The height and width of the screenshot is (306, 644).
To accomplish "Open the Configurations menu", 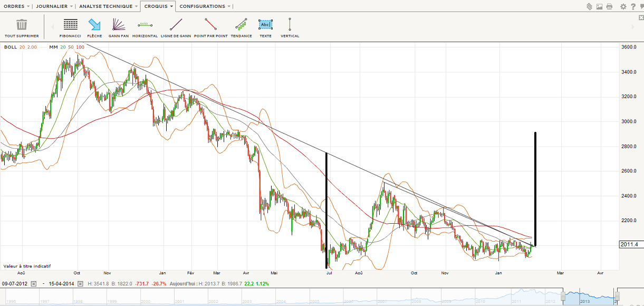I will [205, 6].
